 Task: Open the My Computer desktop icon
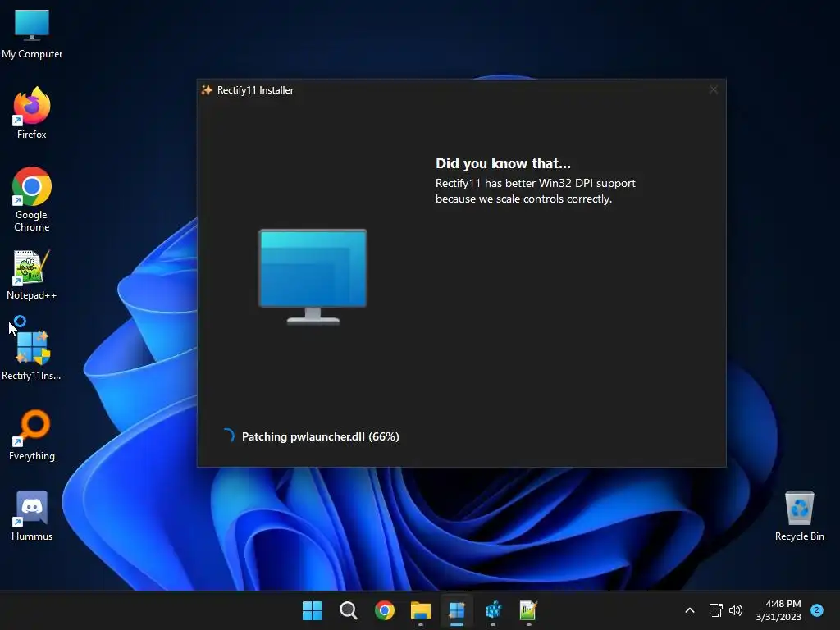click(x=32, y=34)
